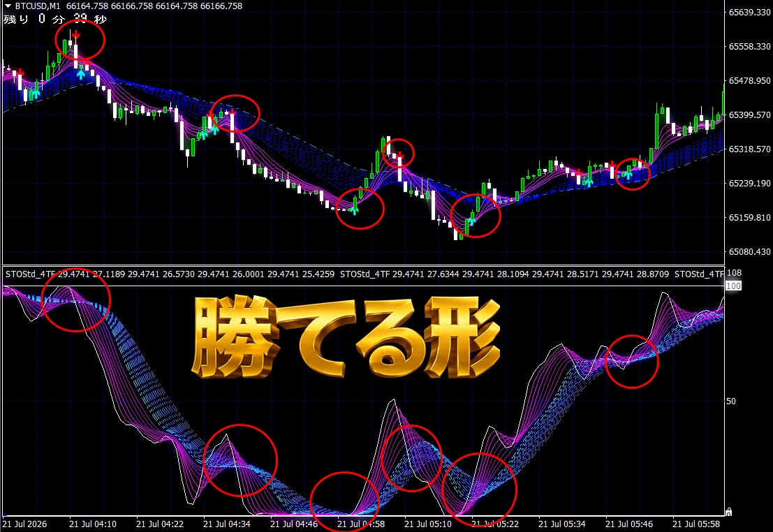Click the 21 Jul 05:34 time label
This screenshot has height=532, width=773.
[562, 524]
